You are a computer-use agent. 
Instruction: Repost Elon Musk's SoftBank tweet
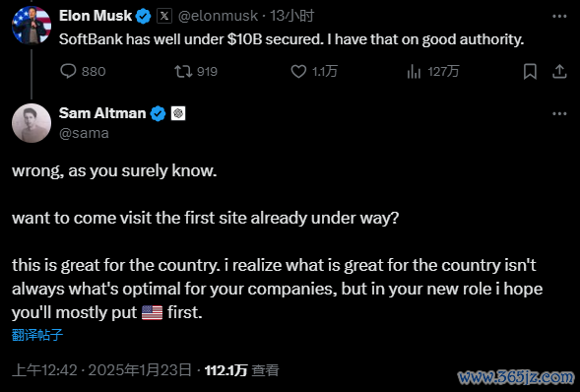(x=183, y=71)
